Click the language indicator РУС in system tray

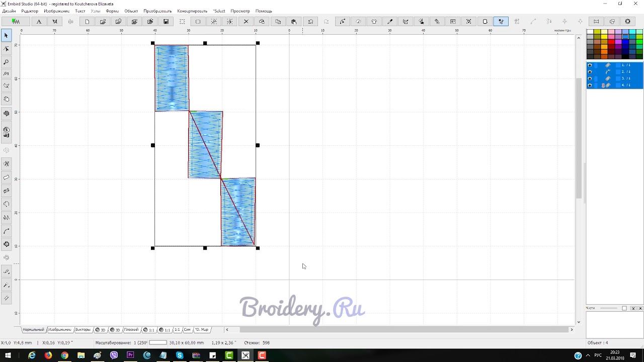(599, 355)
